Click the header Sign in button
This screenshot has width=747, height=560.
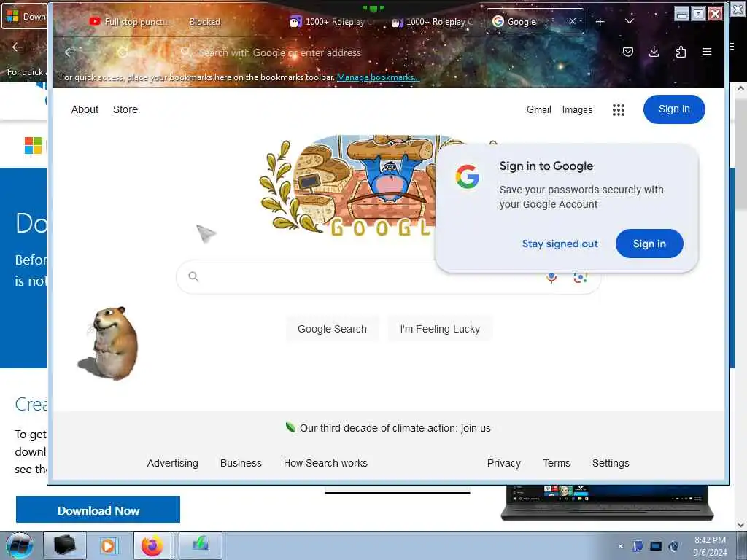[x=674, y=109]
